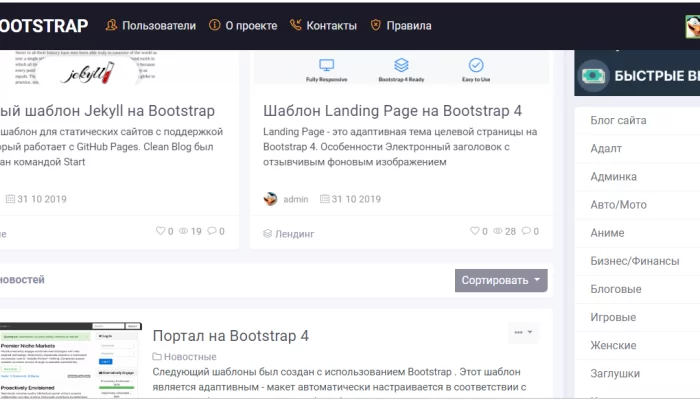Open the Новостные category link

(x=190, y=357)
